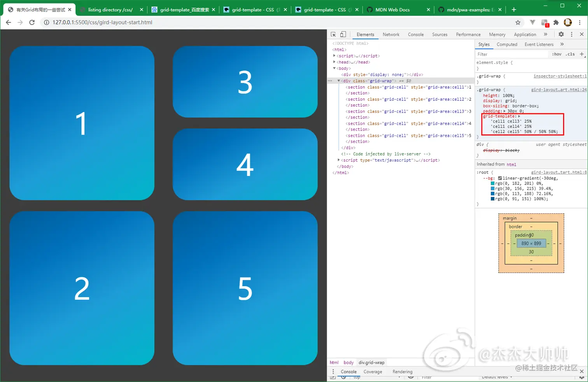
Task: Switch to the mdn/pwa-examples GitHub tab
Action: pyautogui.click(x=470, y=10)
